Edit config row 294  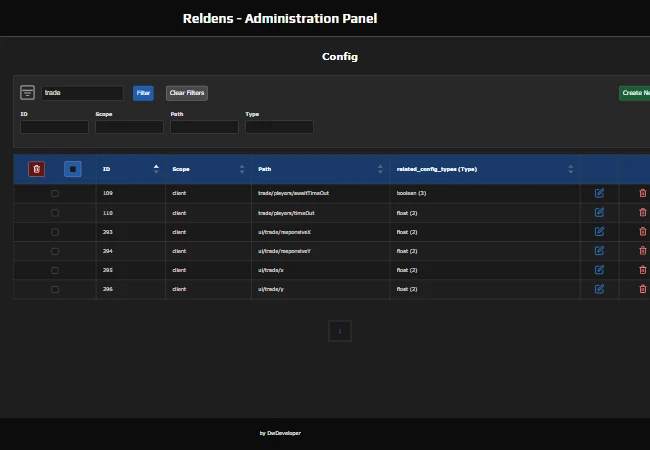(599, 251)
